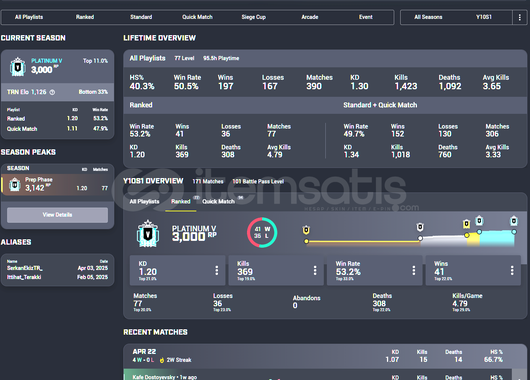Click the TRN Elo info icon
Viewport: 530px width, 380px height.
(x=52, y=92)
